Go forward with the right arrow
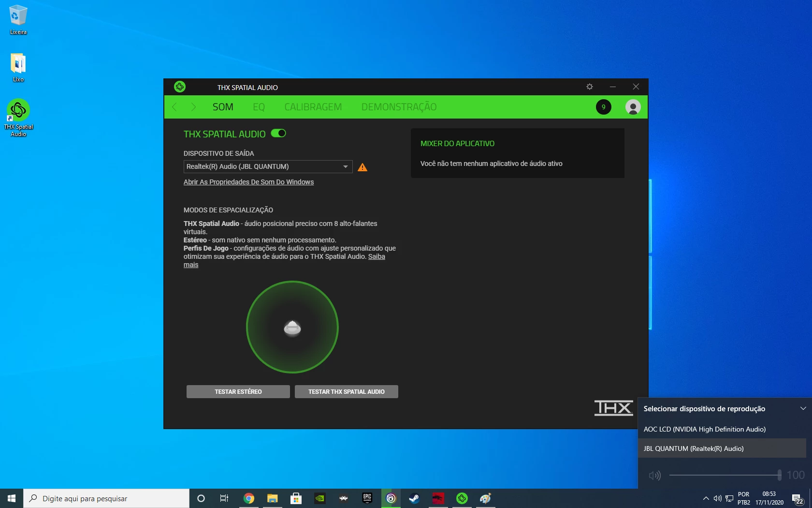Image resolution: width=812 pixels, height=508 pixels. coord(193,107)
